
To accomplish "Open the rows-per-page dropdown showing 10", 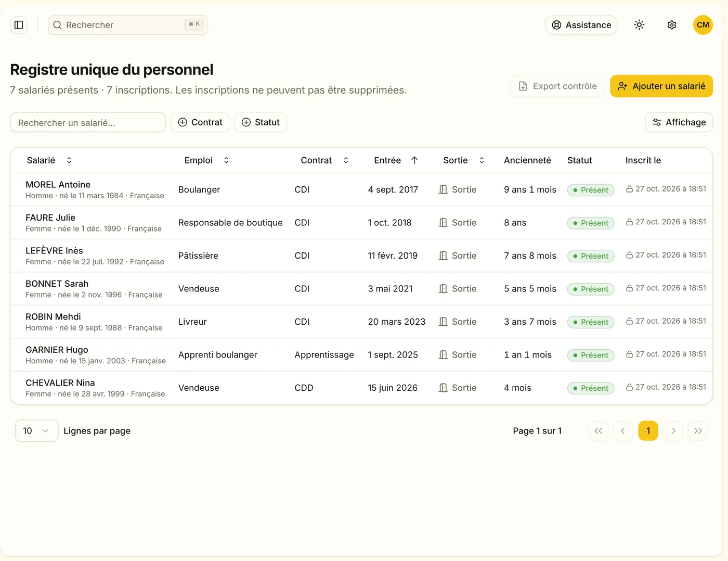I will (x=36, y=431).
